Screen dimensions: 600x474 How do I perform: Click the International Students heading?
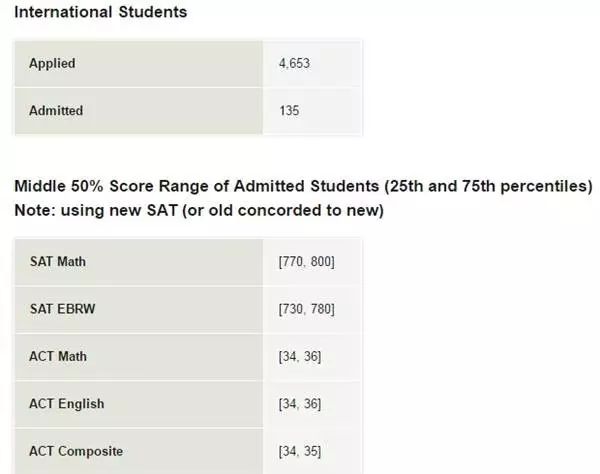(x=101, y=12)
